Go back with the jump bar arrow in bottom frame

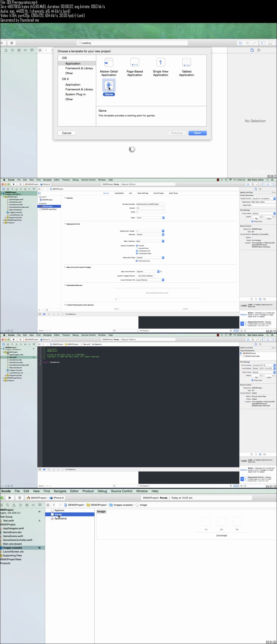(x=54, y=505)
